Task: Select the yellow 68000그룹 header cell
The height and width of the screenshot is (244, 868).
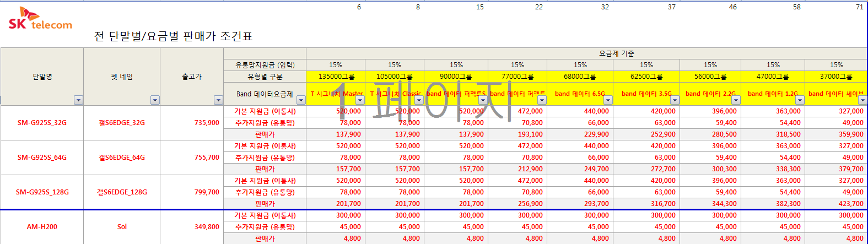Action: pyautogui.click(x=580, y=77)
